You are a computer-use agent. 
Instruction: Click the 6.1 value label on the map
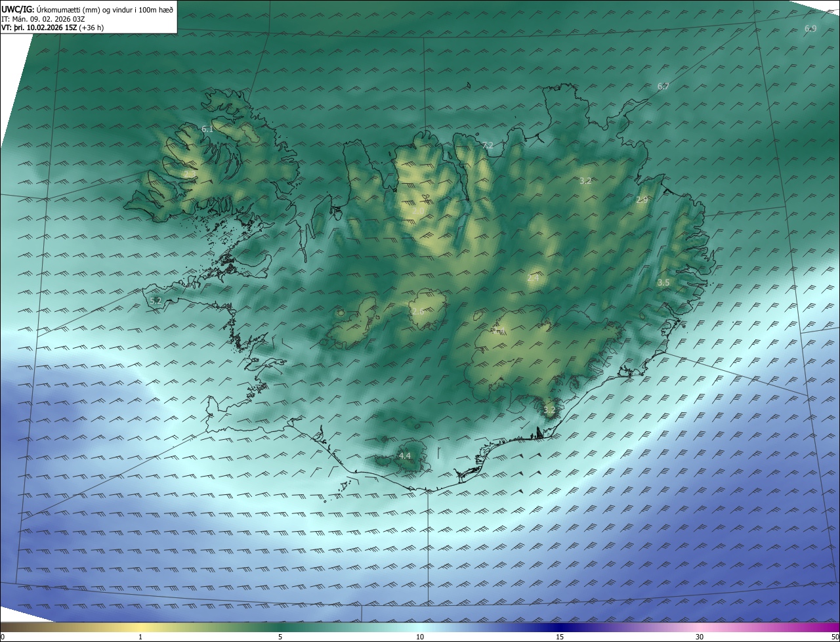[207, 129]
